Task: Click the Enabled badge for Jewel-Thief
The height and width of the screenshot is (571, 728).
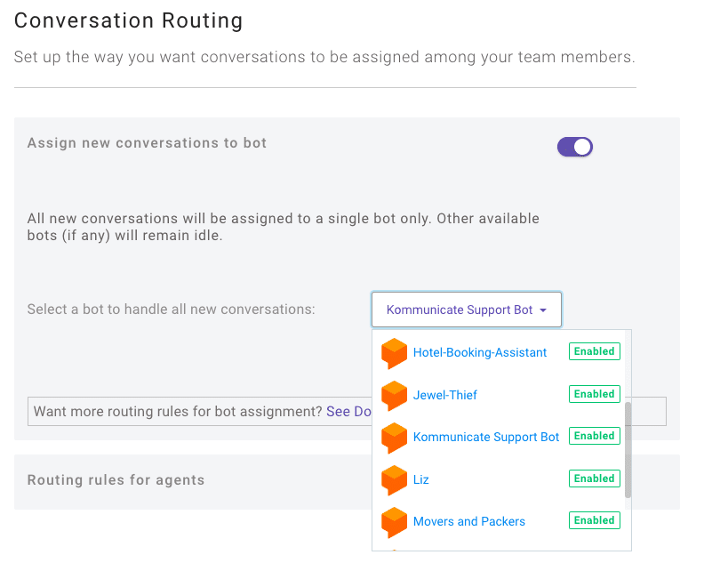Action: (595, 394)
